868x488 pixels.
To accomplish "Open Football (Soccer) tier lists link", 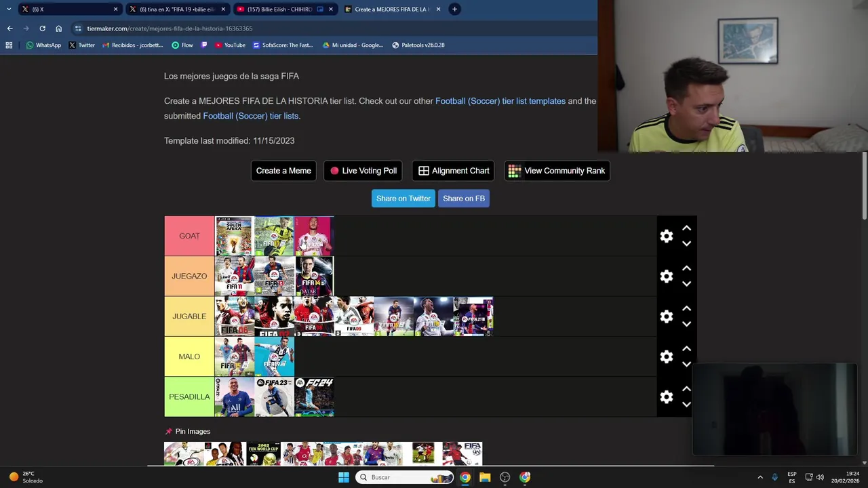I will point(251,116).
